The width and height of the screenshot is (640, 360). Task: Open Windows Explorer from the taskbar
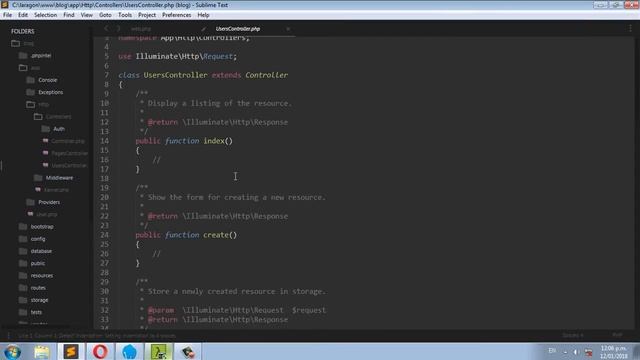(x=42, y=352)
